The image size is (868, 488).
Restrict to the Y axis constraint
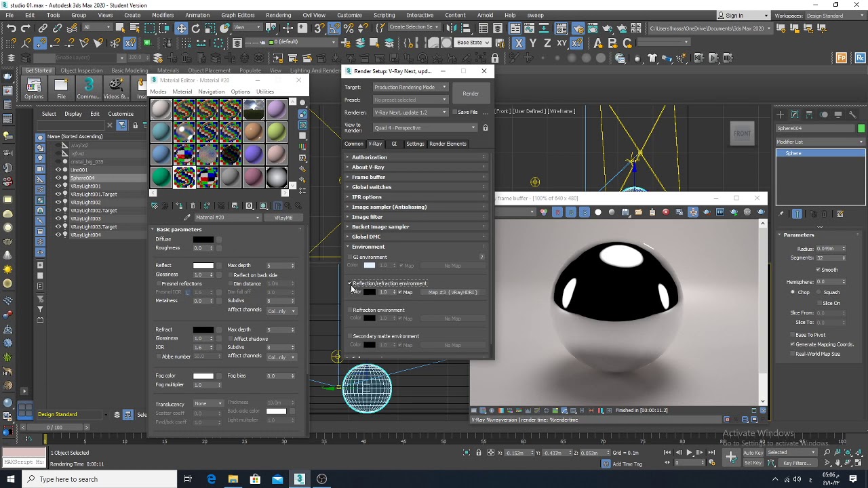click(533, 43)
